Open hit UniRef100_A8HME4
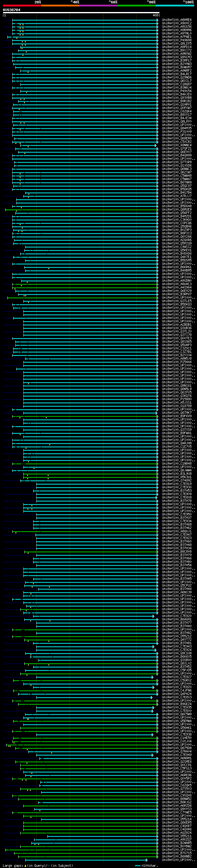The width and height of the screenshot is (197, 868). [x=177, y=20]
